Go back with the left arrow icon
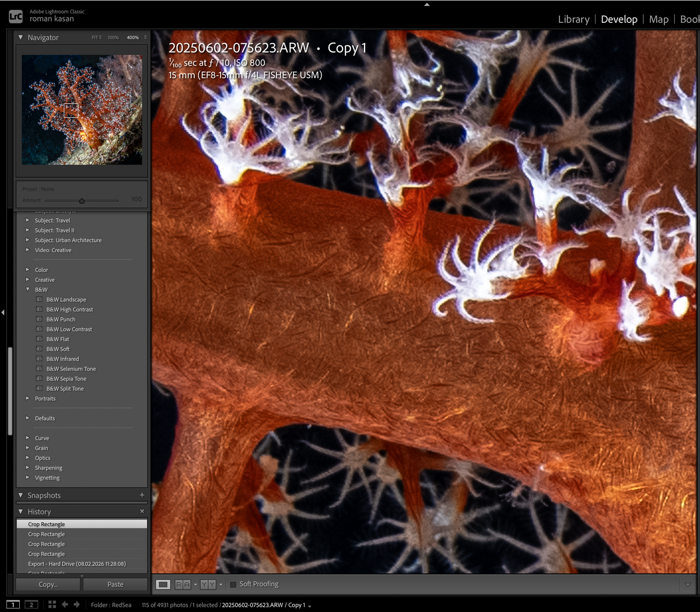This screenshot has height=612, width=700. pos(65,604)
